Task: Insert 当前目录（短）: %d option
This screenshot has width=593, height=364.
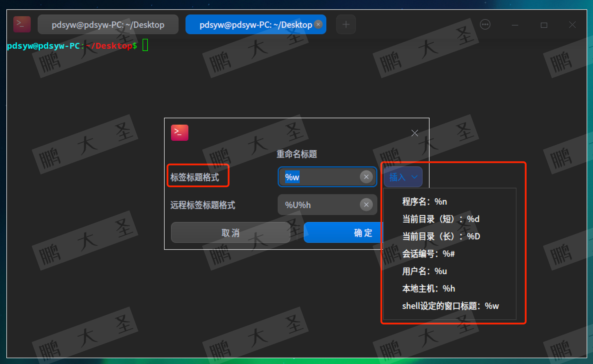Action: point(441,219)
